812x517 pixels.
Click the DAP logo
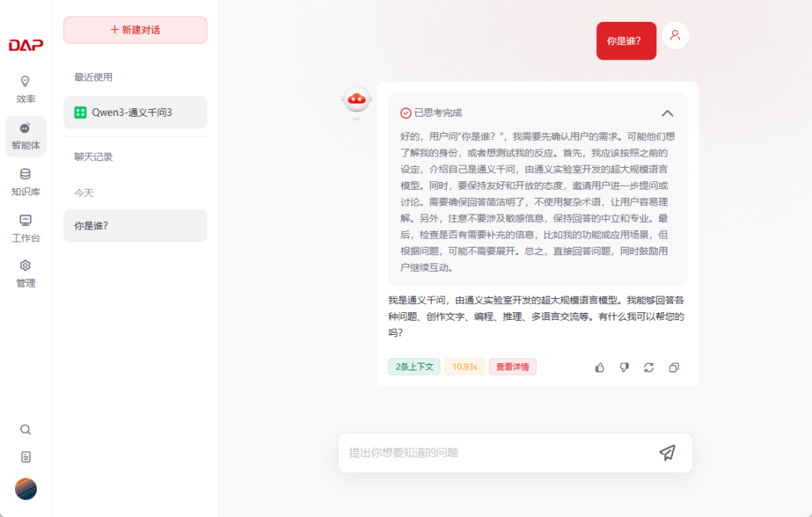[x=26, y=45]
